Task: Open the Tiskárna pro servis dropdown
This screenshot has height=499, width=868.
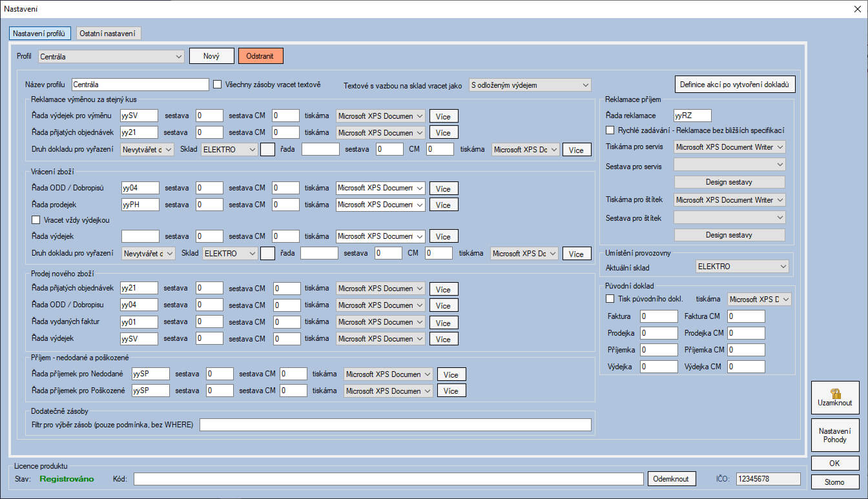Action: click(729, 147)
